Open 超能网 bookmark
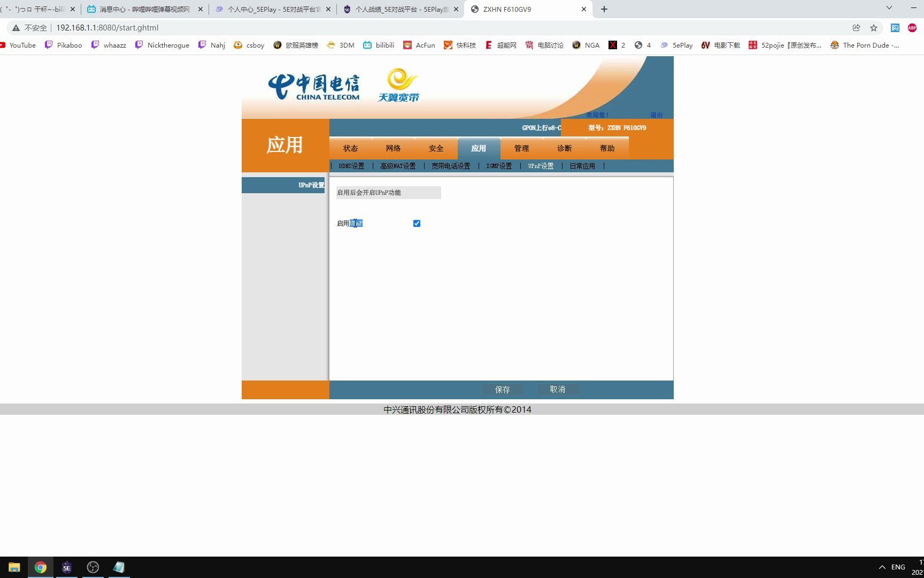The height and width of the screenshot is (578, 924). coord(500,45)
